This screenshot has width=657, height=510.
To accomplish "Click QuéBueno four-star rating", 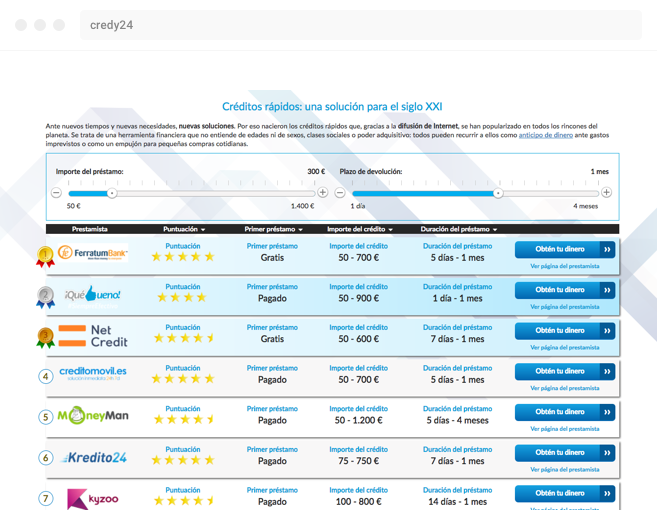I will (182, 297).
